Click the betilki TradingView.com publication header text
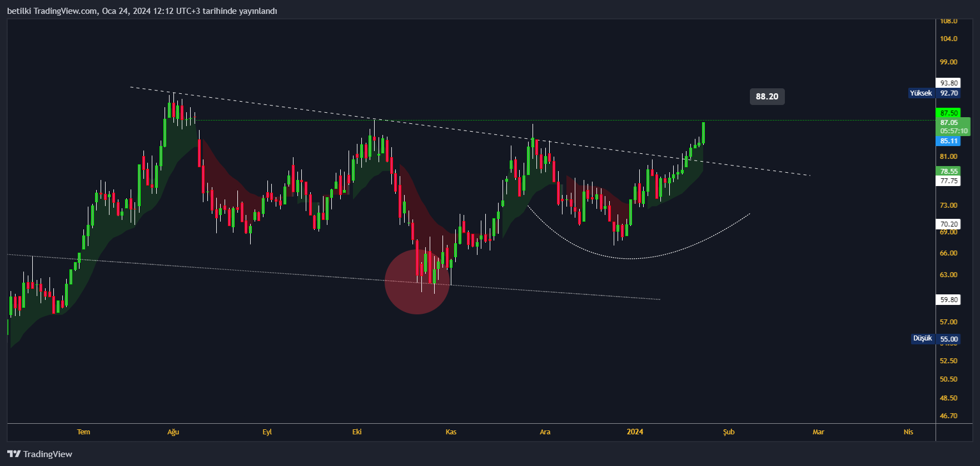 click(142, 11)
